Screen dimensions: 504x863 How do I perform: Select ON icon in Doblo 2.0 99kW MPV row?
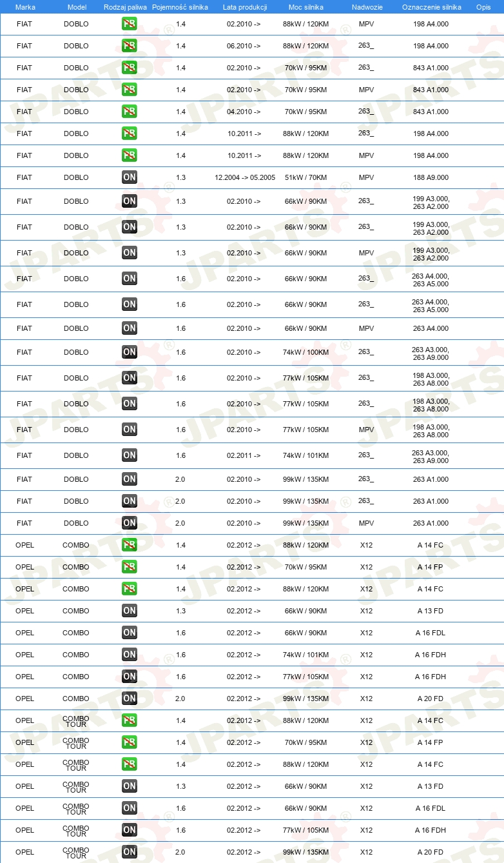[x=130, y=523]
